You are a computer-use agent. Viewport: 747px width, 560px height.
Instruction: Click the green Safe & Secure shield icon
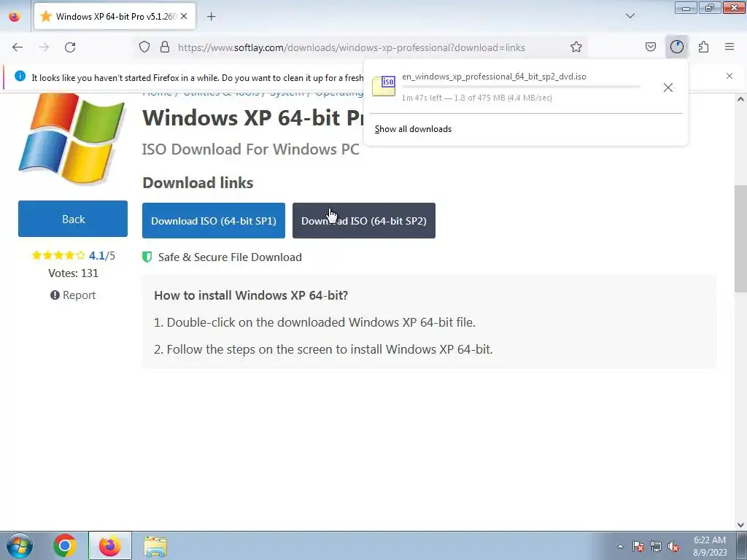point(147,257)
